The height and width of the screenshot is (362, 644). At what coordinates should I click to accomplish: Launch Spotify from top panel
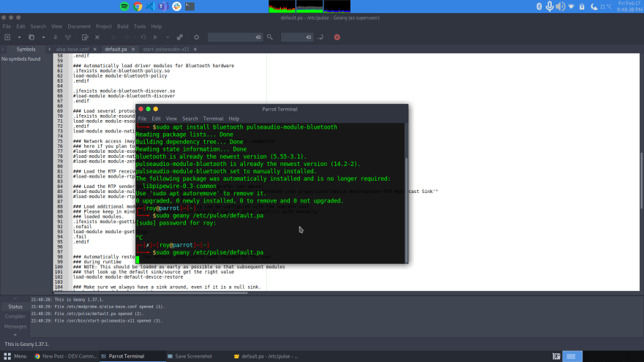pyautogui.click(x=124, y=6)
